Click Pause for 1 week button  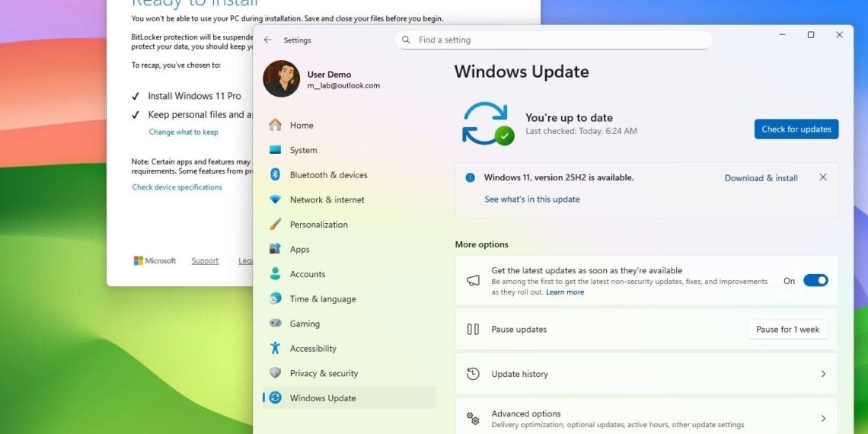(x=788, y=330)
